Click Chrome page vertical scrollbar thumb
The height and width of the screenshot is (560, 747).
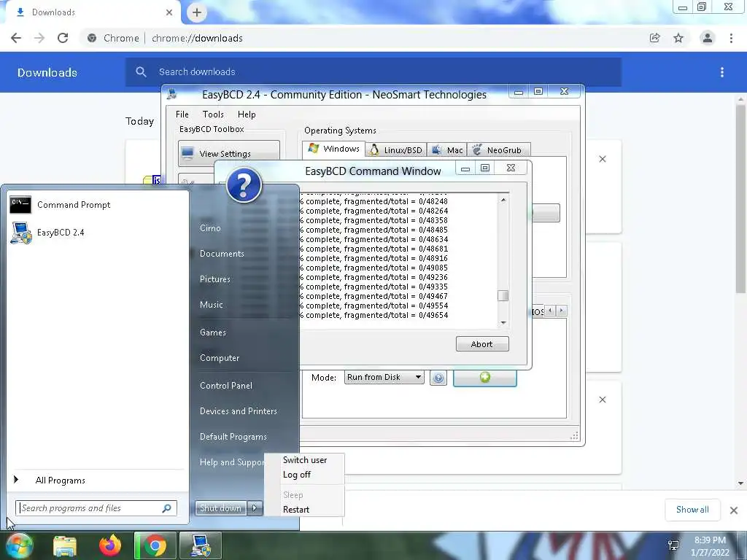740,200
